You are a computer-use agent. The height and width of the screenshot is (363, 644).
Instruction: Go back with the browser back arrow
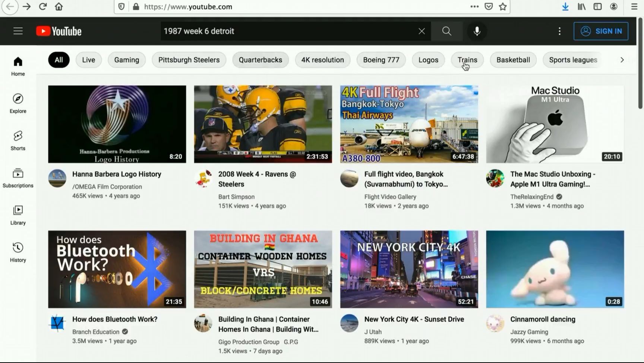tap(10, 7)
